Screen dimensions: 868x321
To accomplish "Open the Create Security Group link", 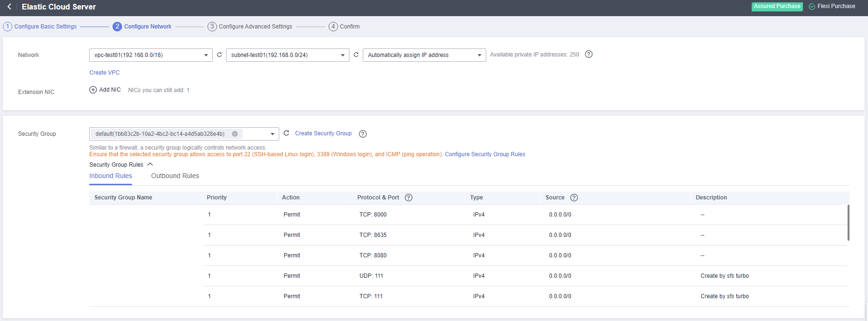I will [323, 133].
